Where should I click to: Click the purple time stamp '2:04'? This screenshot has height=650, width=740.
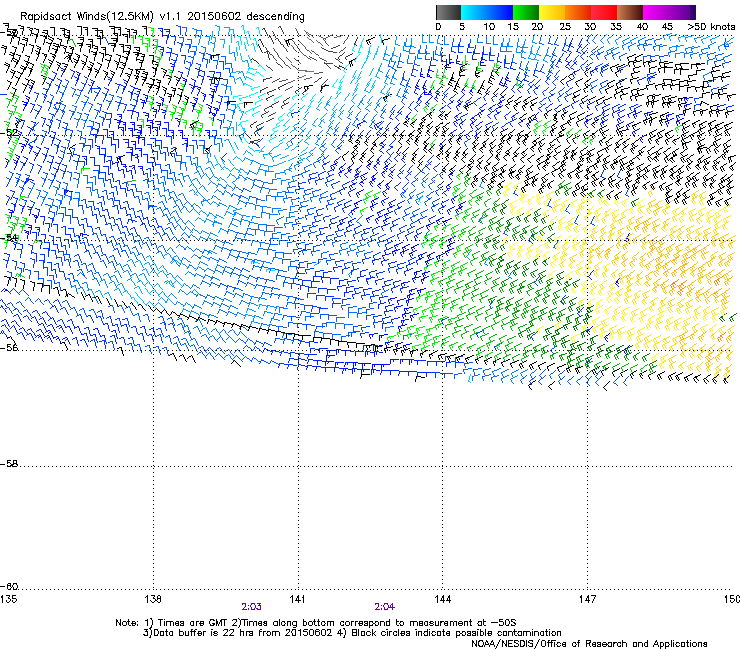click(385, 607)
